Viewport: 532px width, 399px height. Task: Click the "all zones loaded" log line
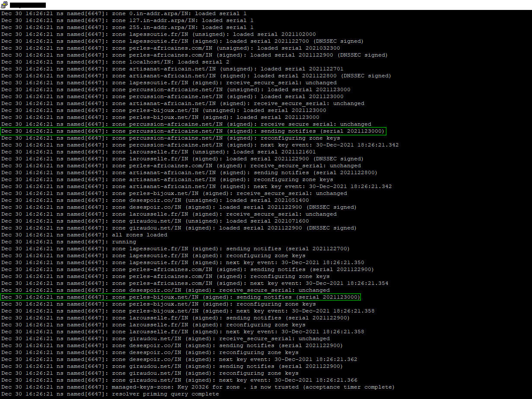[84, 235]
